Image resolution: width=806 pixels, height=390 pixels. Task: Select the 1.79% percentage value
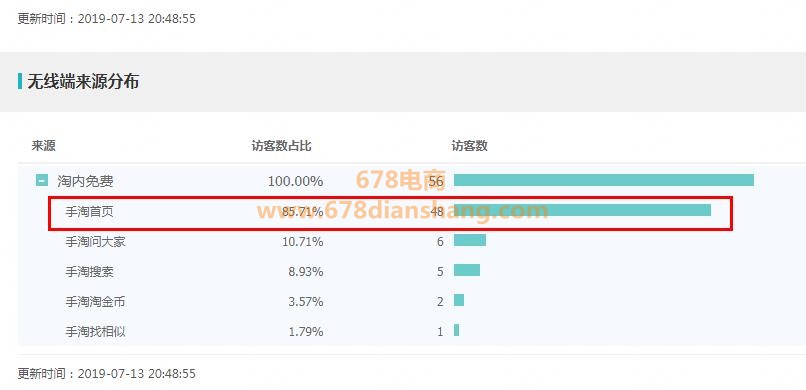pyautogui.click(x=306, y=331)
